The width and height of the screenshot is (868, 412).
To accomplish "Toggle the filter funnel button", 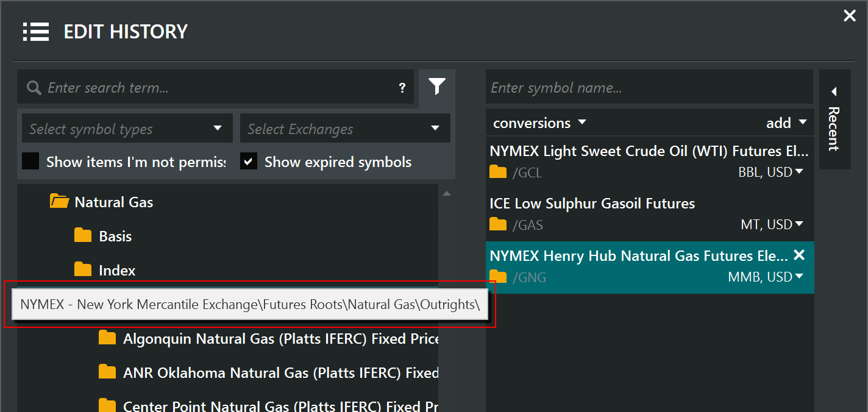I will [x=436, y=87].
